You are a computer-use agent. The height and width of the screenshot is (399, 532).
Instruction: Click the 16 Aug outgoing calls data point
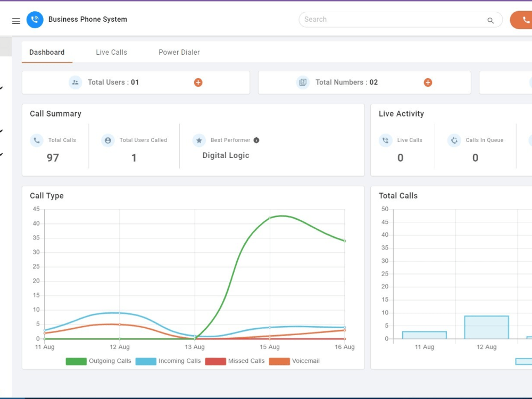point(345,241)
